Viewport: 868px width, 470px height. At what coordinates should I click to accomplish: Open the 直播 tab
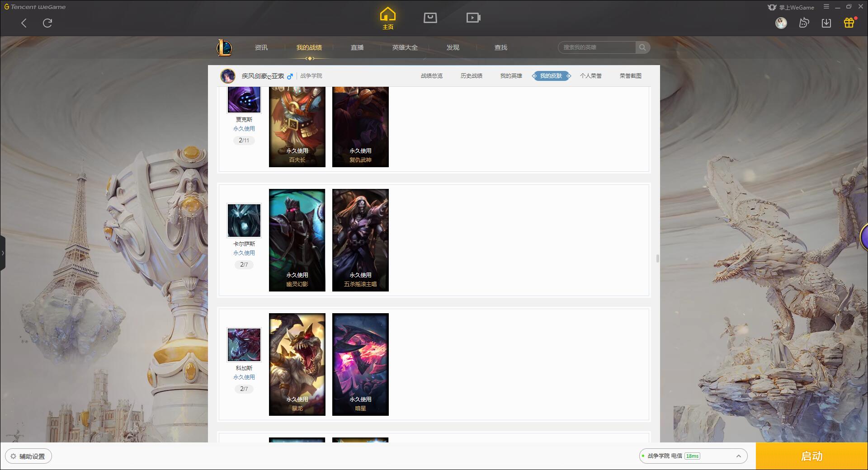357,47
